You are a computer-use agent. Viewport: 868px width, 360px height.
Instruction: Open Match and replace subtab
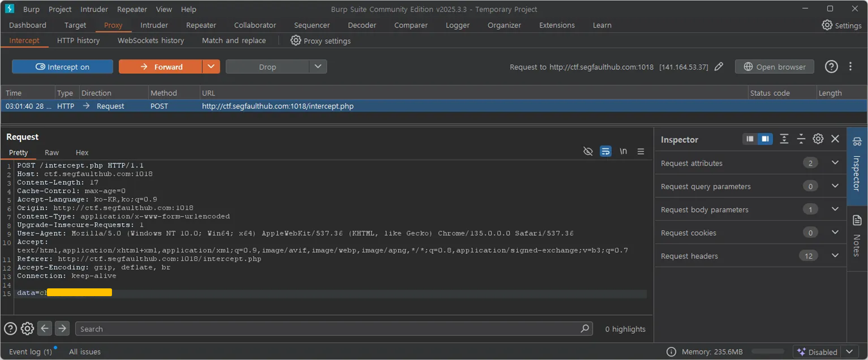234,40
